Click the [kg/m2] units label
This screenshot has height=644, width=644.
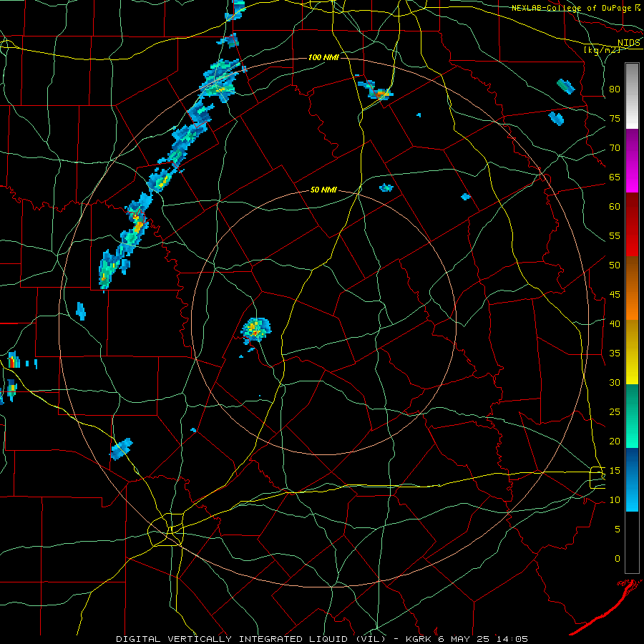tap(602, 50)
